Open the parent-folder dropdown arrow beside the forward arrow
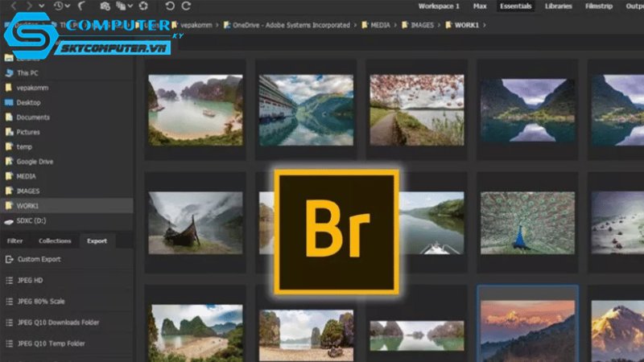644x362 pixels. pos(42,6)
